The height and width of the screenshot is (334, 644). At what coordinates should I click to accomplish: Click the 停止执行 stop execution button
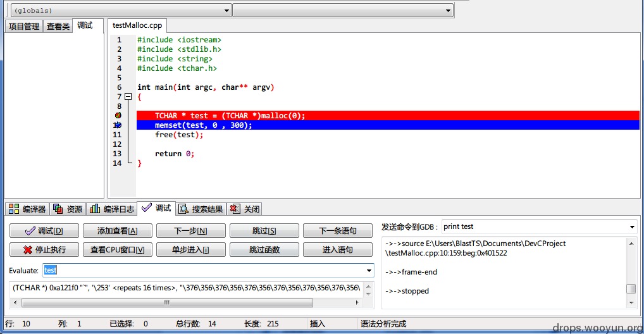44,250
